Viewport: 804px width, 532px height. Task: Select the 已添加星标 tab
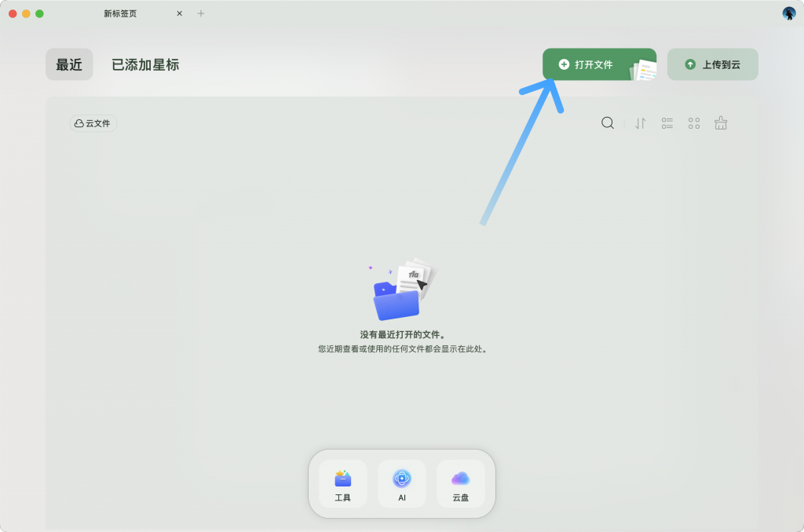pos(145,64)
